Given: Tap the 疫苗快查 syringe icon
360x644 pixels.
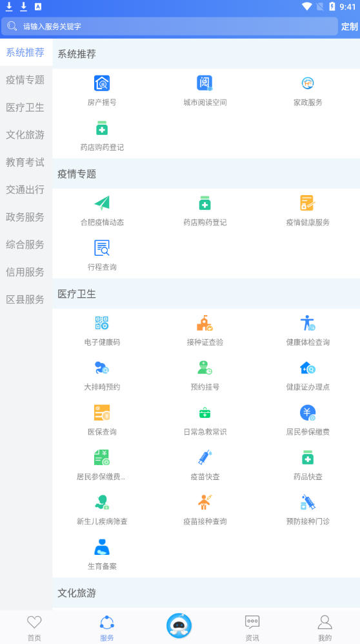Looking at the screenshot, I should [x=205, y=457].
